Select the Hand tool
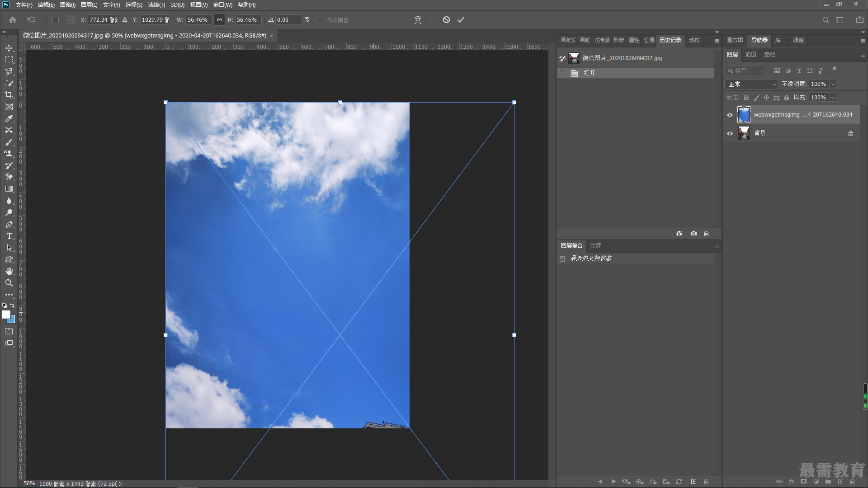The image size is (868, 488). [9, 271]
